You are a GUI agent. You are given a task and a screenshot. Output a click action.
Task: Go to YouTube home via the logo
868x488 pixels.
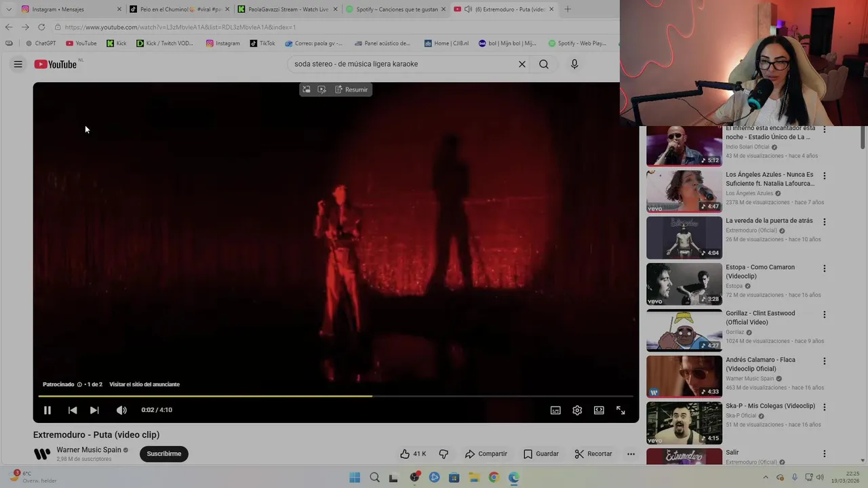pos(56,64)
